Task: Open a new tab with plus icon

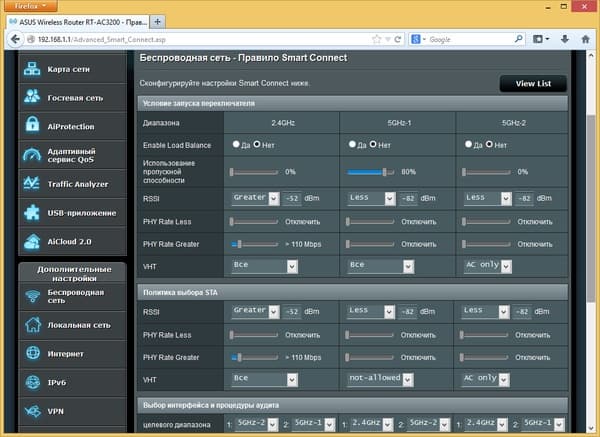Action: coord(157,21)
